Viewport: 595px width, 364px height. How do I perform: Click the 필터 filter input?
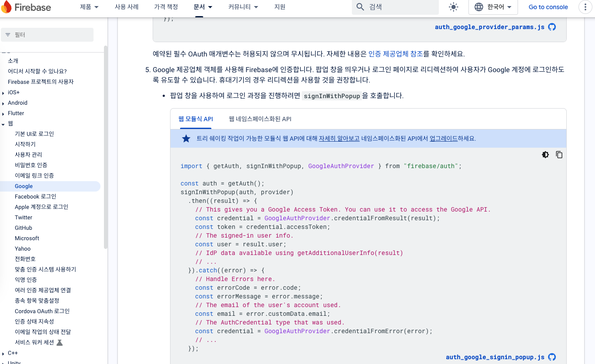pyautogui.click(x=47, y=35)
